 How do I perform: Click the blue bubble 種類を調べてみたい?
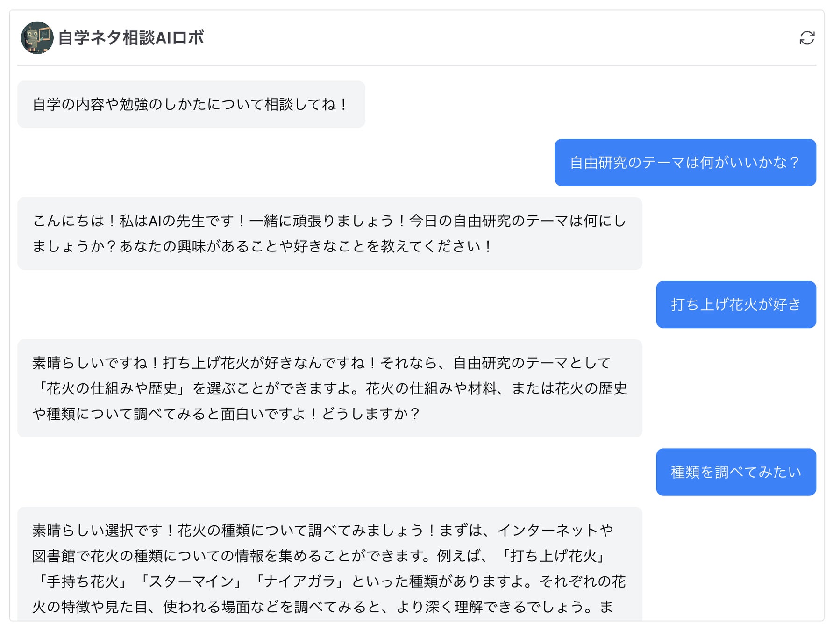tap(735, 472)
